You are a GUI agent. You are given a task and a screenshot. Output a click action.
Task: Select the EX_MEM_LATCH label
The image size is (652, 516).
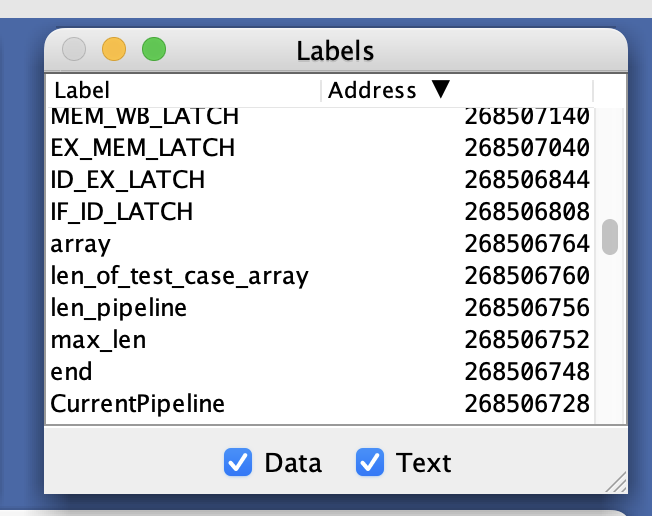[143, 147]
